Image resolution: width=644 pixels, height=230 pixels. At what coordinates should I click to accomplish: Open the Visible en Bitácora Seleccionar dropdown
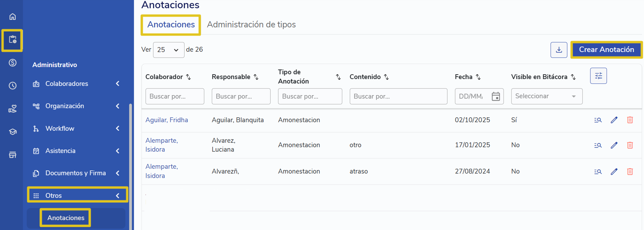click(547, 96)
